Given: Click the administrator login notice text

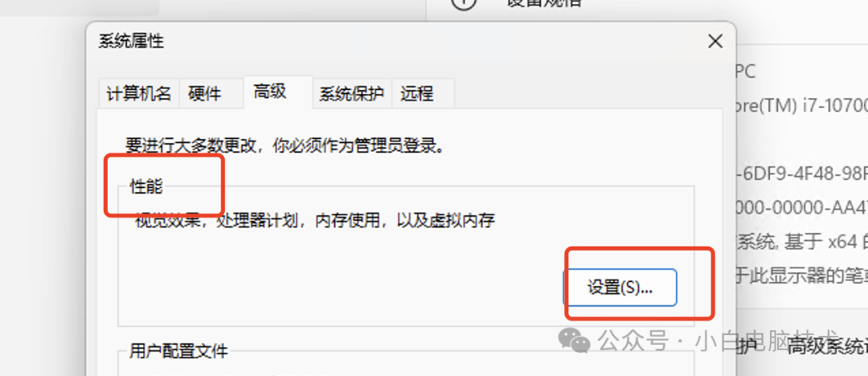Looking at the screenshot, I should pos(285,145).
